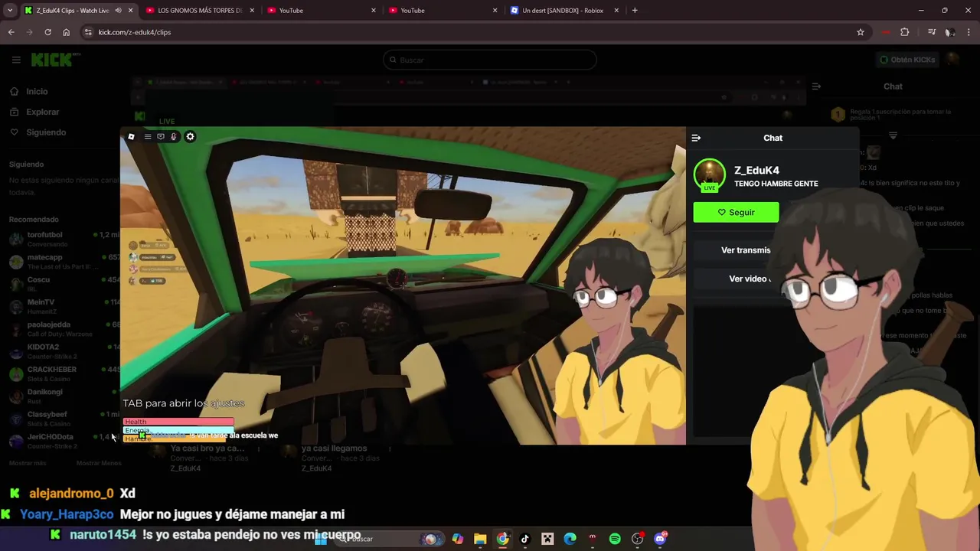Screen dimensions: 980x551
Task: Open the browser extensions puzzle icon
Action: click(x=905, y=32)
